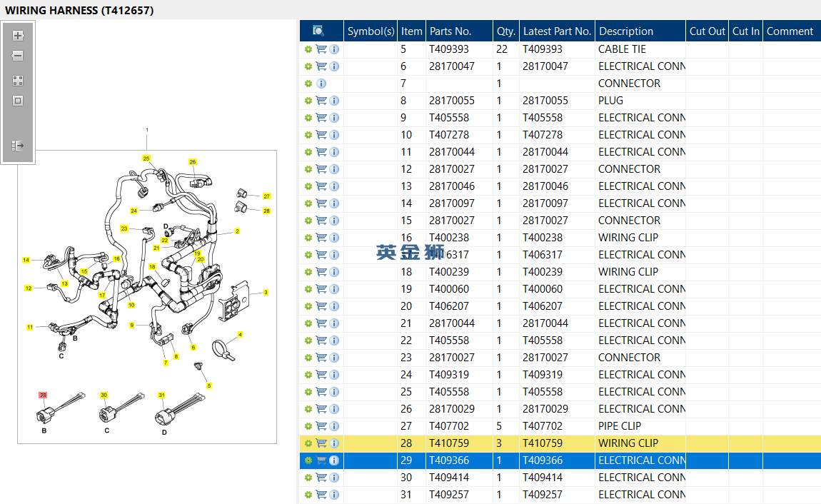The width and height of the screenshot is (821, 504).
Task: Add item 24 T409319 to cart
Action: 321,375
